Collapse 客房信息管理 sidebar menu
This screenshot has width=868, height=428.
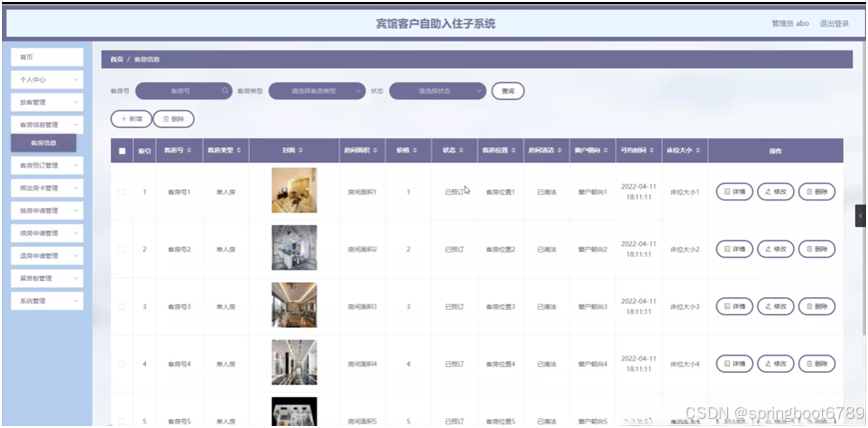pos(47,125)
